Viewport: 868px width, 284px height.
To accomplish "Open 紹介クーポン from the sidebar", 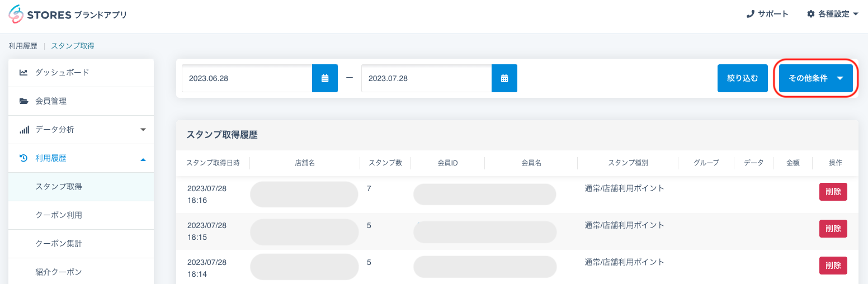I will click(x=59, y=272).
